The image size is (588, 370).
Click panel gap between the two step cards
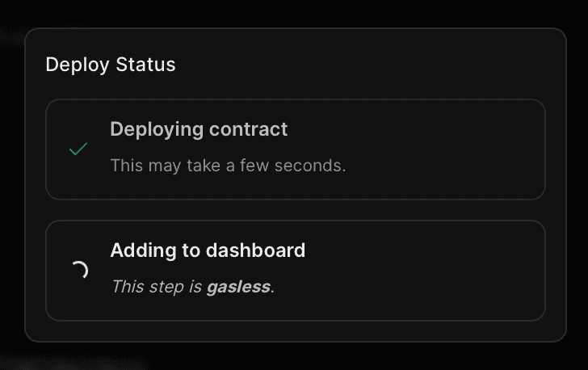pos(296,210)
